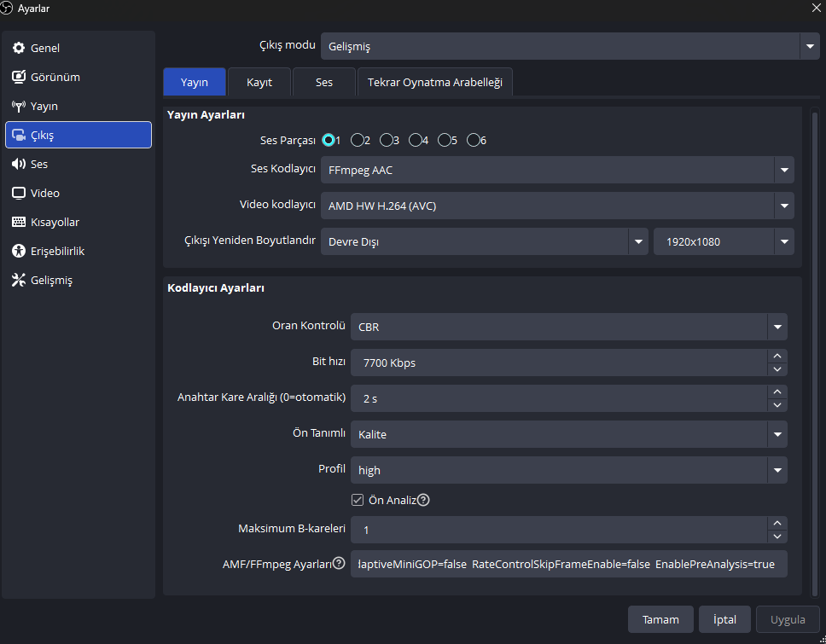Increase Bit hızı with up arrow

pos(777,357)
